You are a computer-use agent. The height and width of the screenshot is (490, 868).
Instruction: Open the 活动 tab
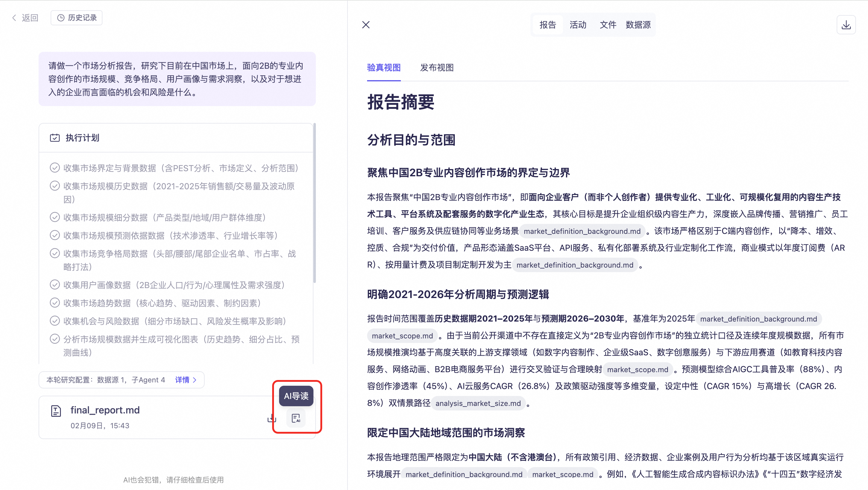tap(578, 25)
